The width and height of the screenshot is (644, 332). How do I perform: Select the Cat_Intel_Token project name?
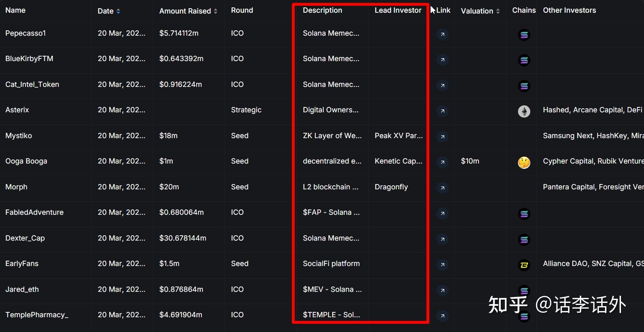click(x=32, y=84)
